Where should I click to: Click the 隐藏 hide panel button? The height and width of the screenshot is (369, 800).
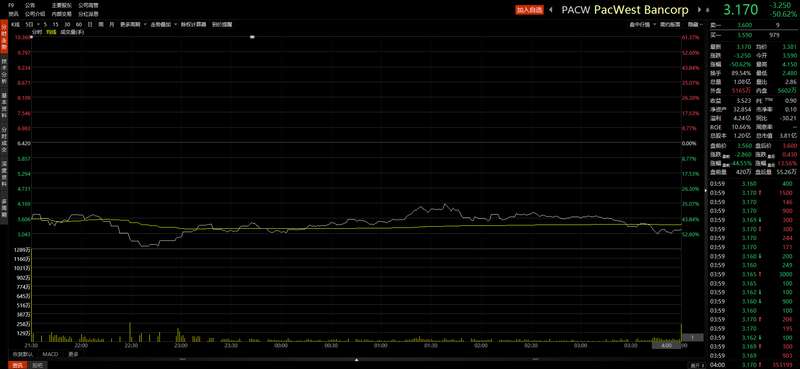[695, 24]
